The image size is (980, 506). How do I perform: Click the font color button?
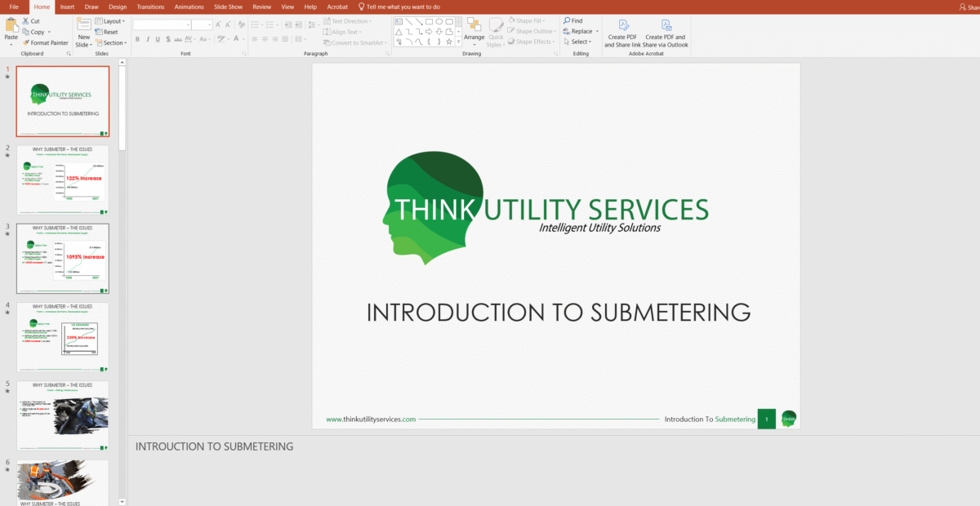tap(237, 38)
